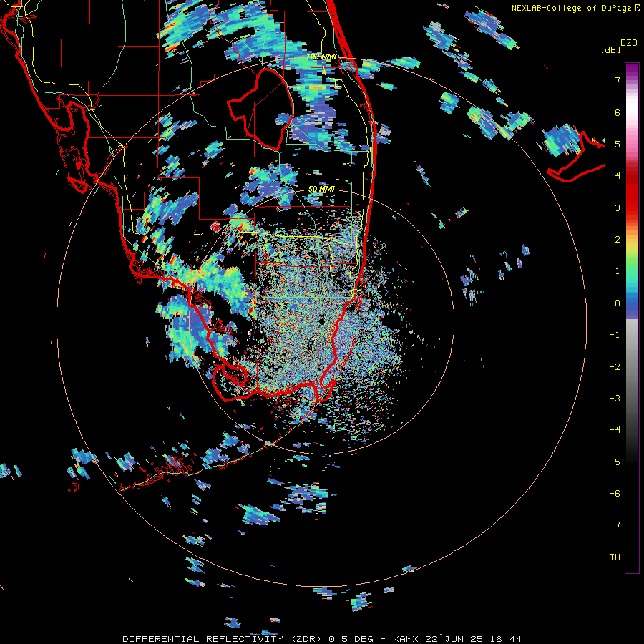Click the black KAMX radar site dot
The height and width of the screenshot is (644, 644).
click(321, 321)
